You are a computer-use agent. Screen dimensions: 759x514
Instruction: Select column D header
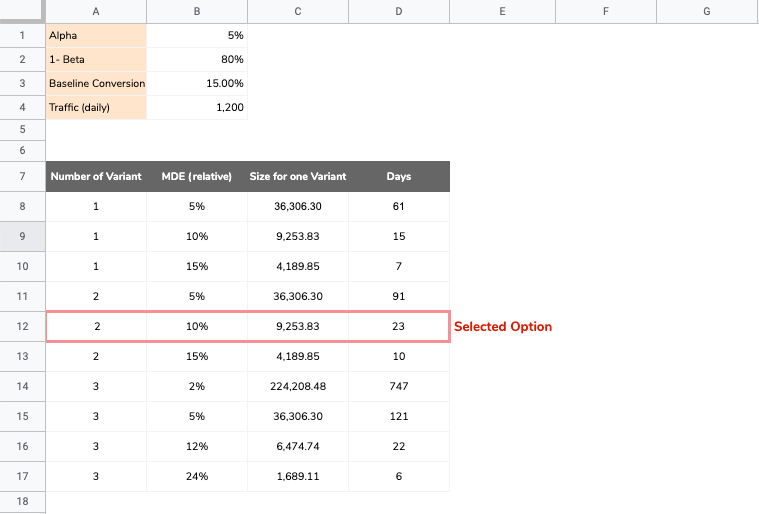click(x=399, y=11)
